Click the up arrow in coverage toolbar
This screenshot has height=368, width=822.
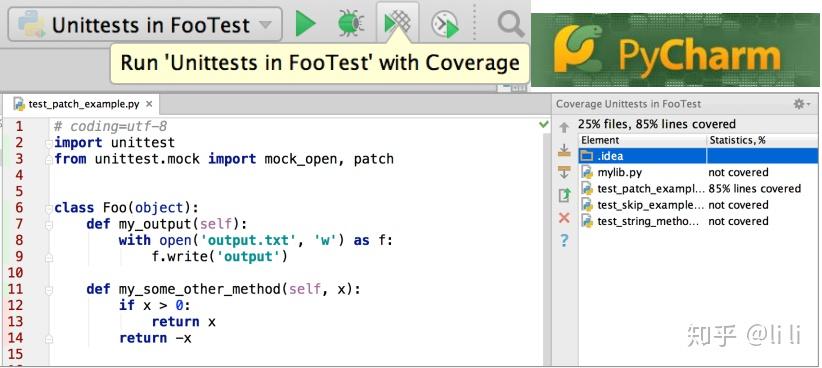(564, 127)
